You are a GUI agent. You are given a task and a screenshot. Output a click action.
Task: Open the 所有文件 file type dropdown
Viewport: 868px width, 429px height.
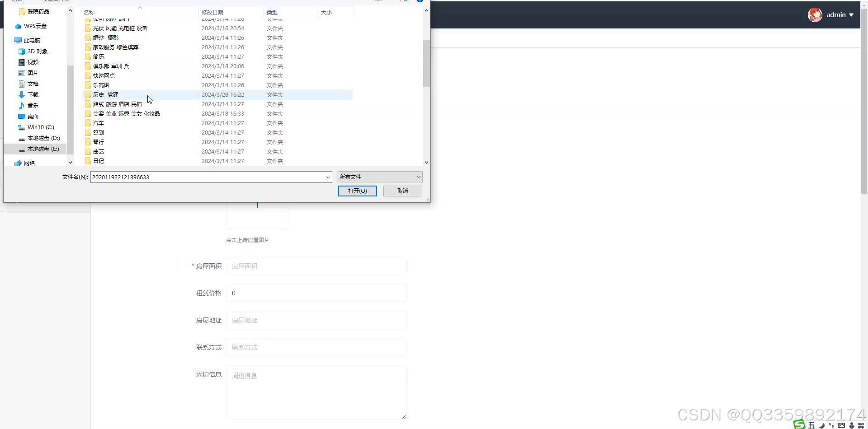[380, 177]
